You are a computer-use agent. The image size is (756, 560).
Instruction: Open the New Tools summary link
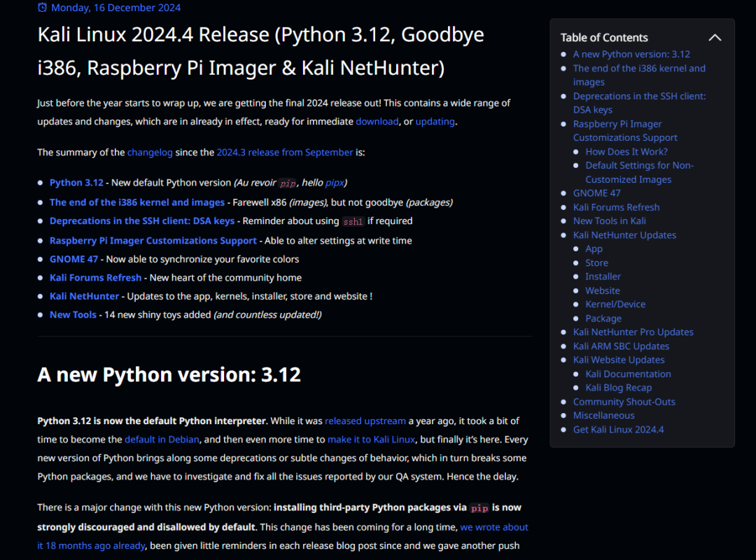(x=73, y=315)
